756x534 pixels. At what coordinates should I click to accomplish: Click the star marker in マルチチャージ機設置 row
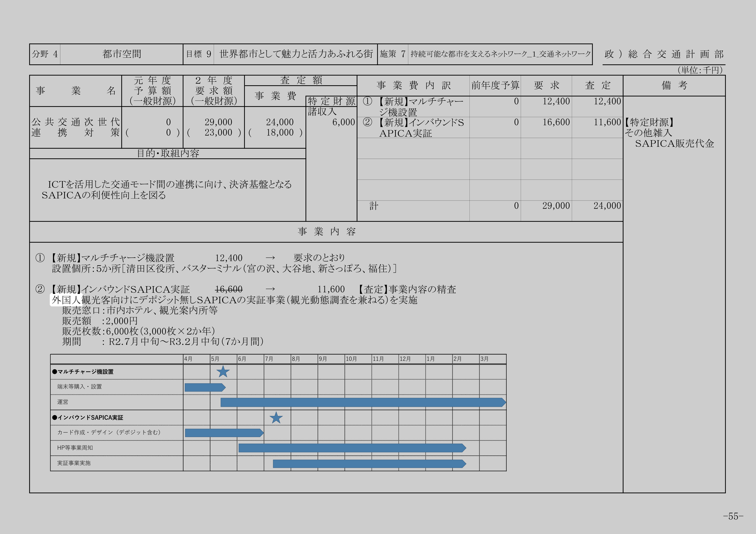[223, 371]
